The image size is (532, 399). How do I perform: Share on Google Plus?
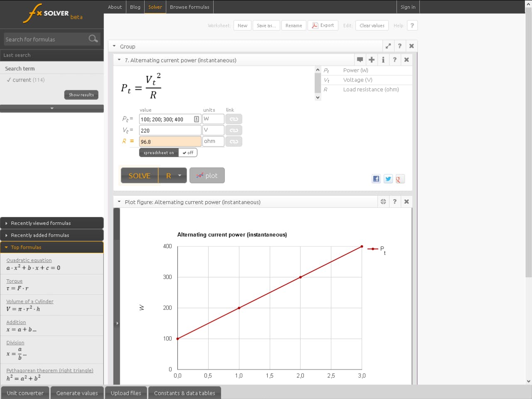400,179
